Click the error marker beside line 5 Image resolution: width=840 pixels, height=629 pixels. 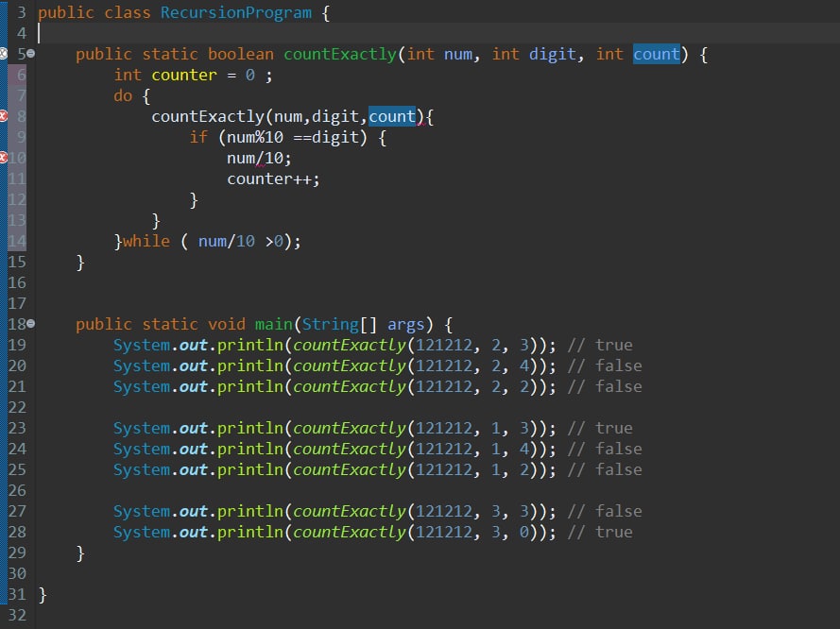point(3,54)
